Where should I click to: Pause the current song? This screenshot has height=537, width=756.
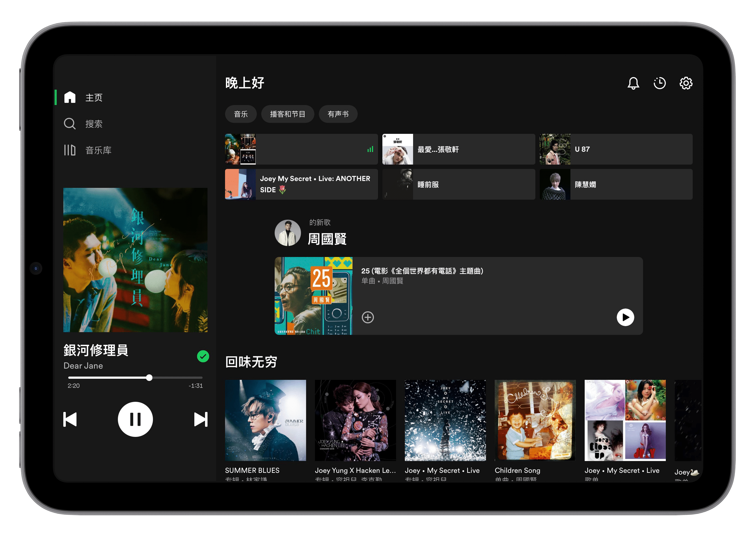(x=135, y=419)
